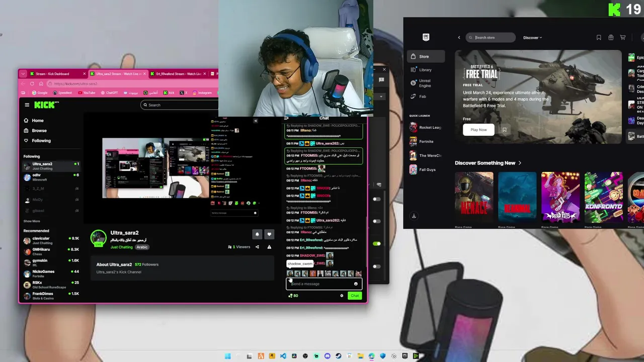Select first emote in chat emote row
Viewport: 644px width, 362px height.
point(290,274)
